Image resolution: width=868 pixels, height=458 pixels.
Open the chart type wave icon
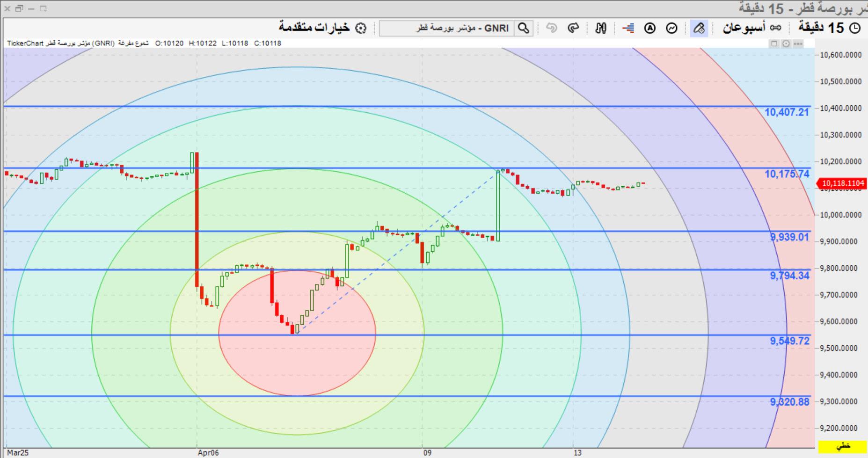tap(671, 28)
